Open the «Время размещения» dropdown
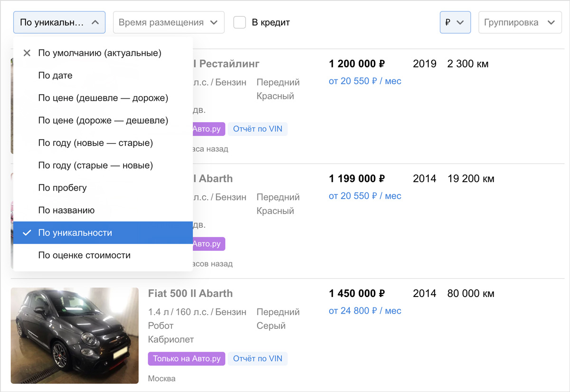Viewport: 570px width, 392px height. tap(169, 22)
